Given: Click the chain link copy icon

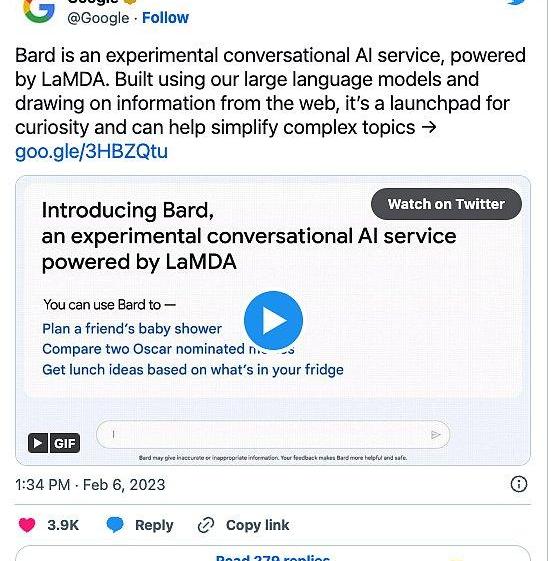Looking at the screenshot, I should click(206, 525).
